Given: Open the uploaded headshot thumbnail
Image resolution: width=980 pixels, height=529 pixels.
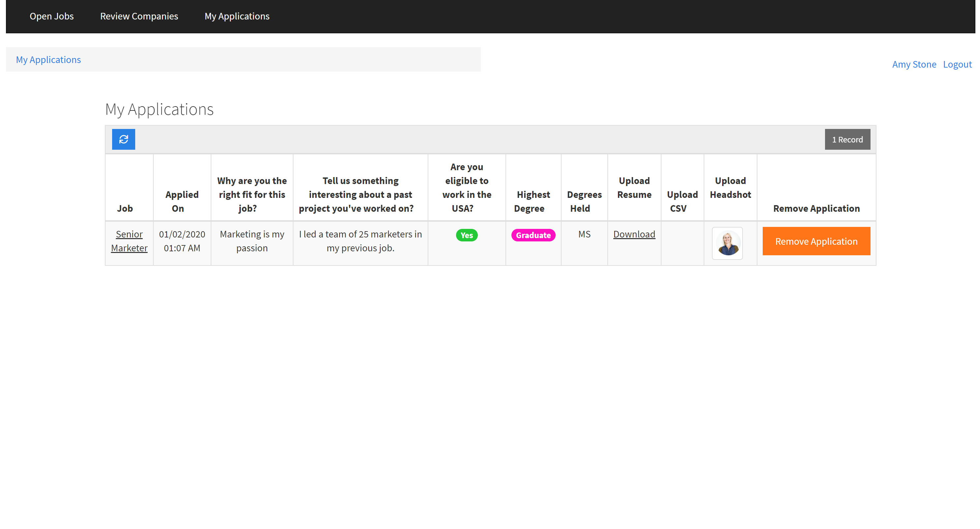Looking at the screenshot, I should pyautogui.click(x=727, y=244).
